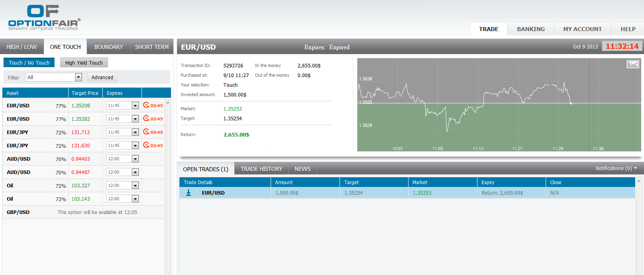Go to the Banking section
The width and height of the screenshot is (644, 275).
[531, 29]
